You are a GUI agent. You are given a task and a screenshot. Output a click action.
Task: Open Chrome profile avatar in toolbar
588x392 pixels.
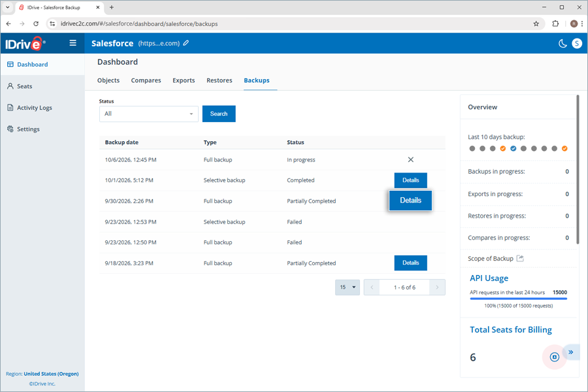click(574, 24)
